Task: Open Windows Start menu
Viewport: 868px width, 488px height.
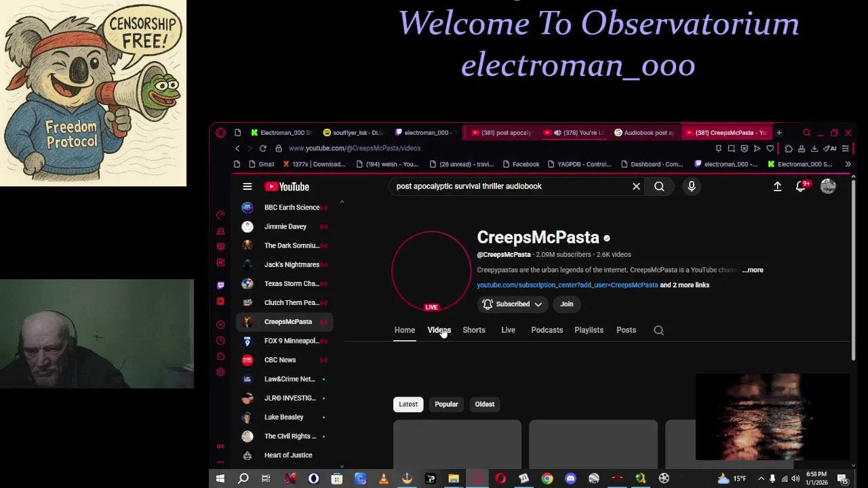Action: coord(220,479)
